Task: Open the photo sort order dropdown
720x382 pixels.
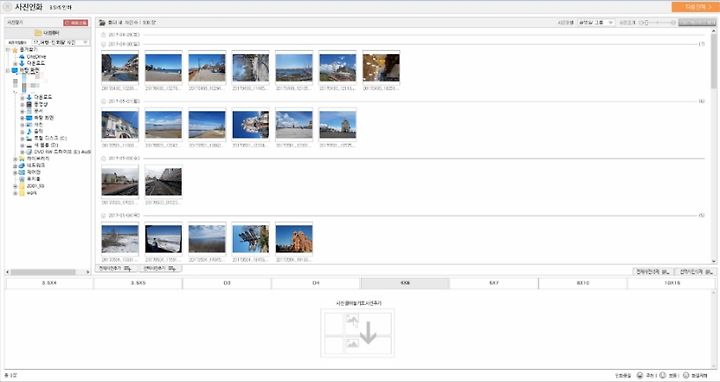Action: (x=596, y=22)
